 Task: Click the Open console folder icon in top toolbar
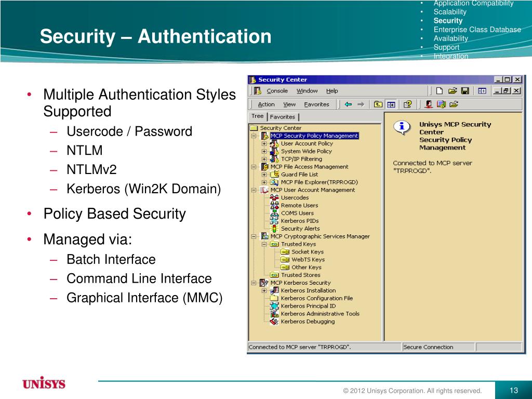pos(453,90)
